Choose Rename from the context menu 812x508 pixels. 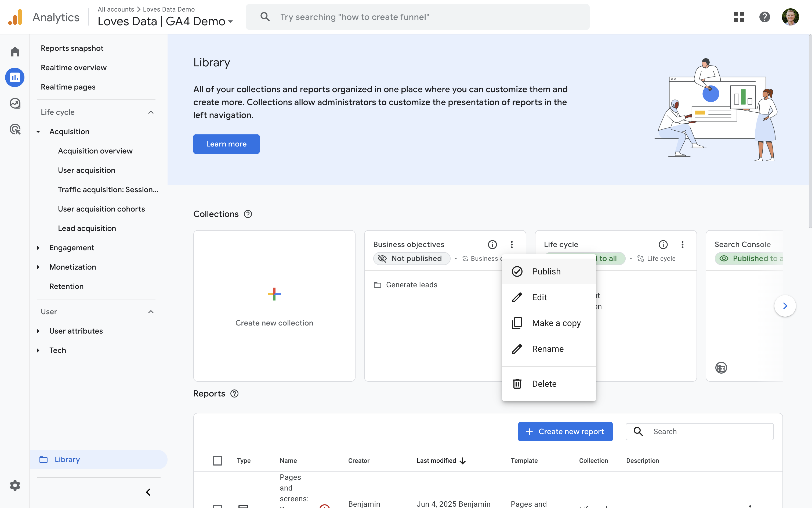pyautogui.click(x=549, y=349)
